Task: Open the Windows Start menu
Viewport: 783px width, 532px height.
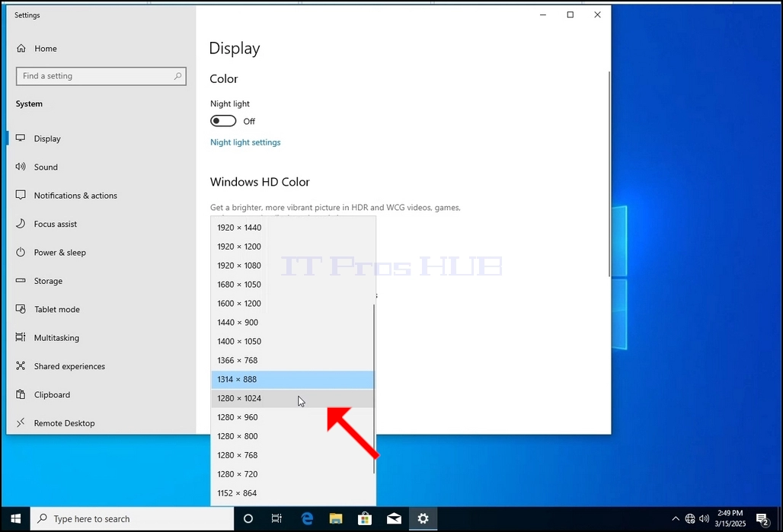Action: point(15,519)
